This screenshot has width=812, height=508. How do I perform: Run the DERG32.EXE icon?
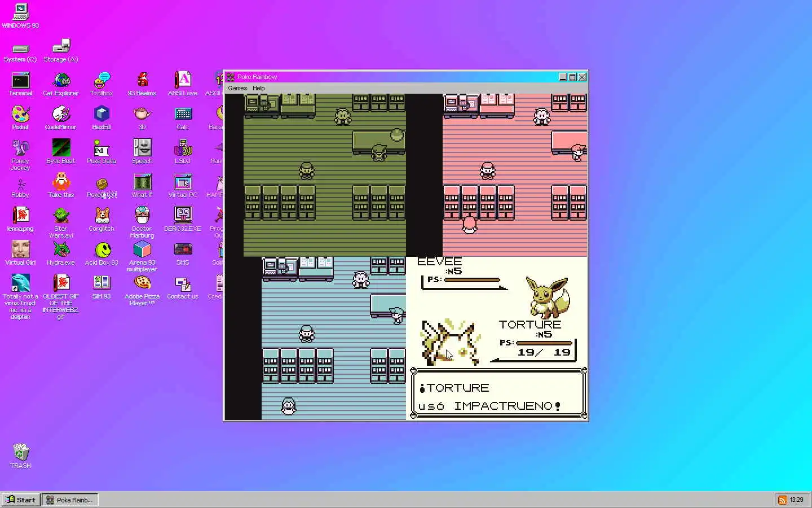coord(183,220)
